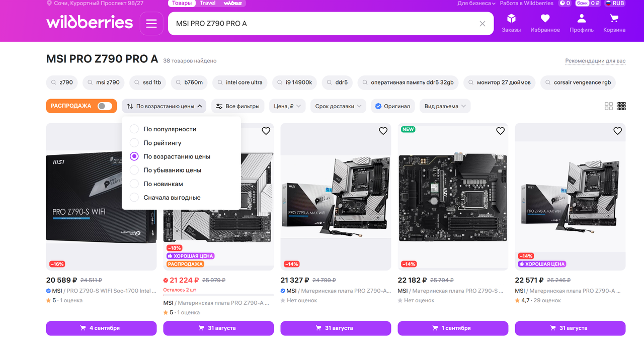644x348 pixels.
Task: Expand Для бизнеса dropdown
Action: coord(476,3)
